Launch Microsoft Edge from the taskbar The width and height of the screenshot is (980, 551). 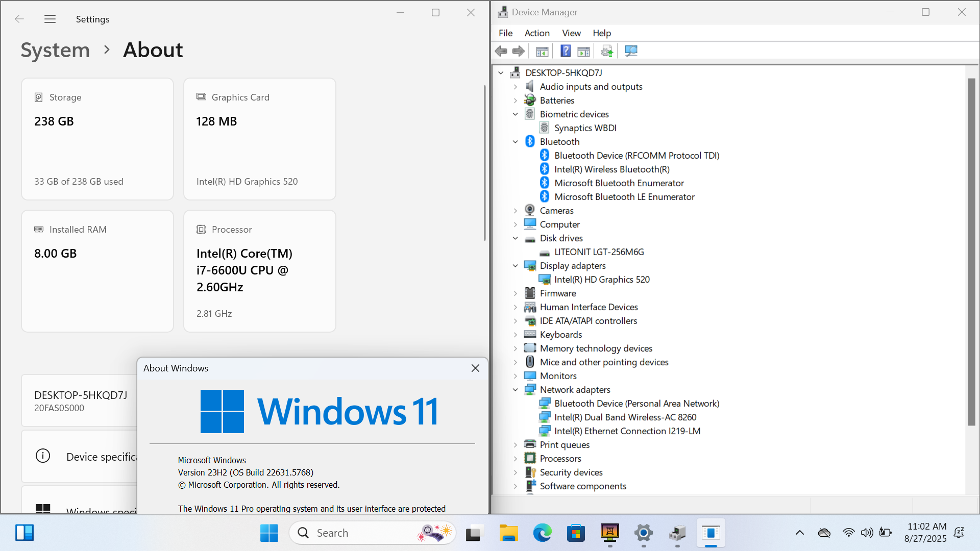pyautogui.click(x=542, y=533)
